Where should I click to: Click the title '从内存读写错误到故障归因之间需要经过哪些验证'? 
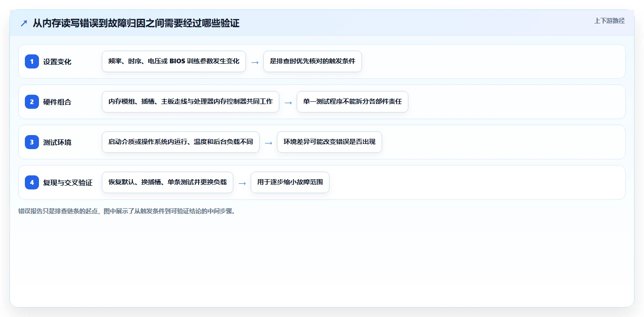[x=136, y=23]
